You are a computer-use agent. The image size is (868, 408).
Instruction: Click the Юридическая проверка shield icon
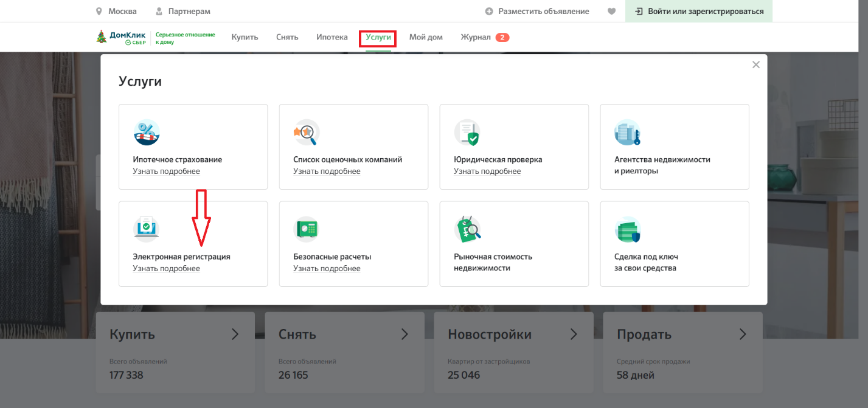(x=467, y=132)
